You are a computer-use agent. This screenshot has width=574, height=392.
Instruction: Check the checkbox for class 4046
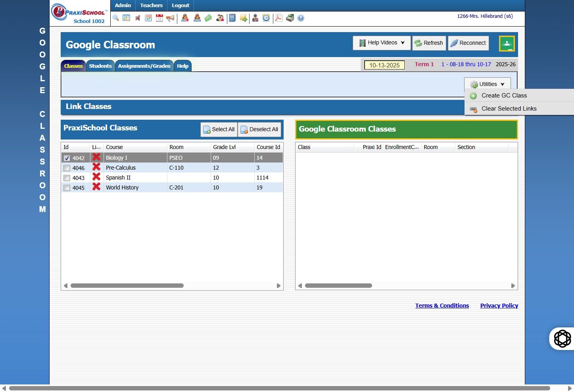coord(67,168)
